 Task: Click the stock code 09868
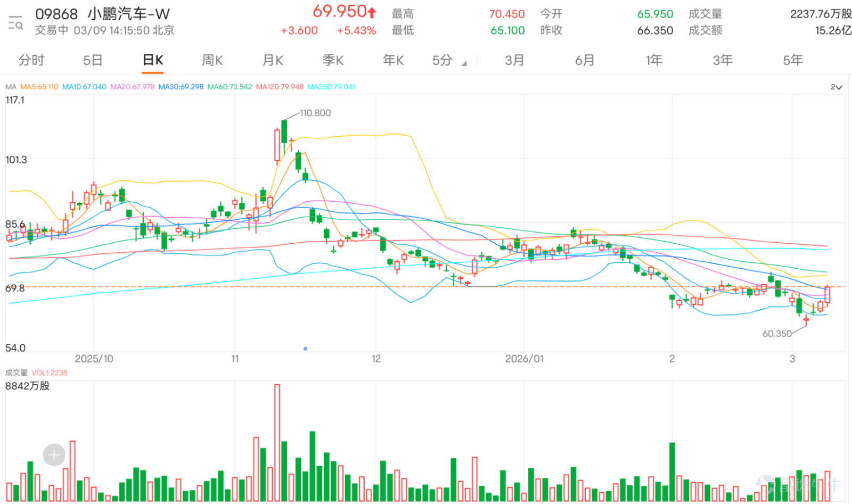point(56,14)
